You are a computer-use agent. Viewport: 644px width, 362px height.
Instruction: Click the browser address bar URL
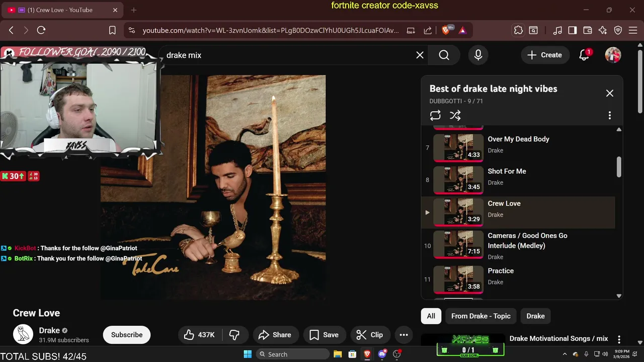(270, 30)
